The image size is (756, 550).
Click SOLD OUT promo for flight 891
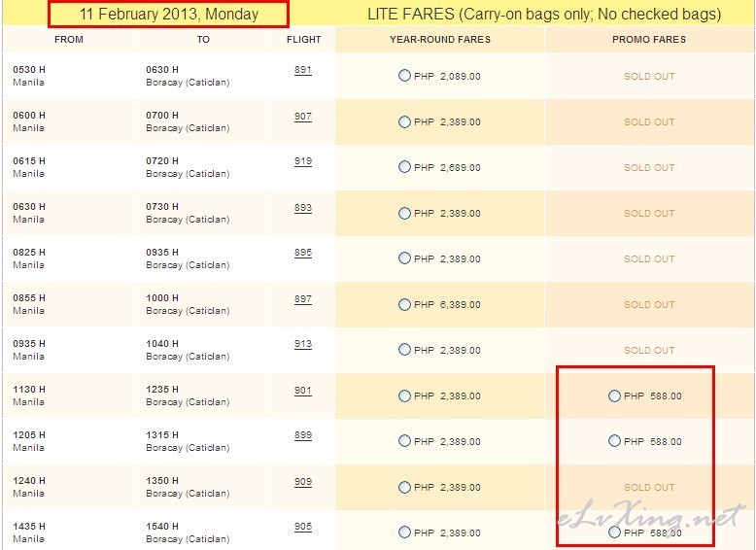pos(649,76)
